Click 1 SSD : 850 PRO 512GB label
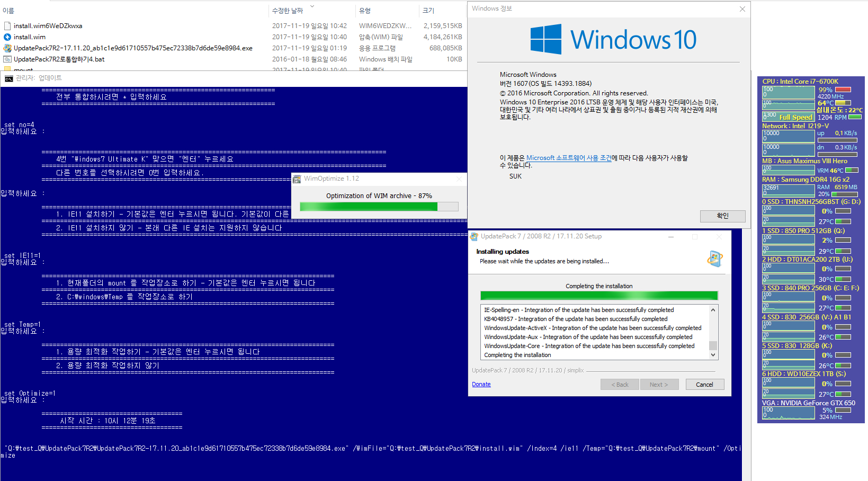This screenshot has height=481, width=868. click(x=803, y=231)
